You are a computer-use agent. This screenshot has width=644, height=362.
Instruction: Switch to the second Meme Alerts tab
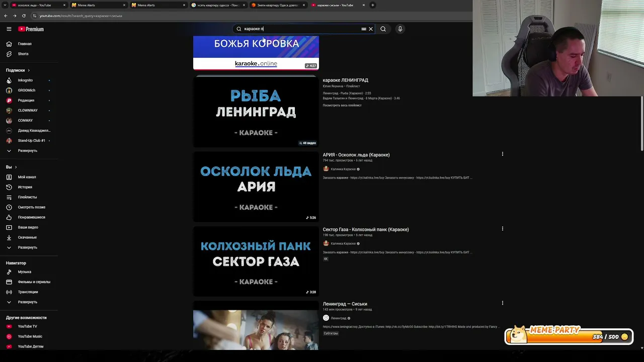158,5
